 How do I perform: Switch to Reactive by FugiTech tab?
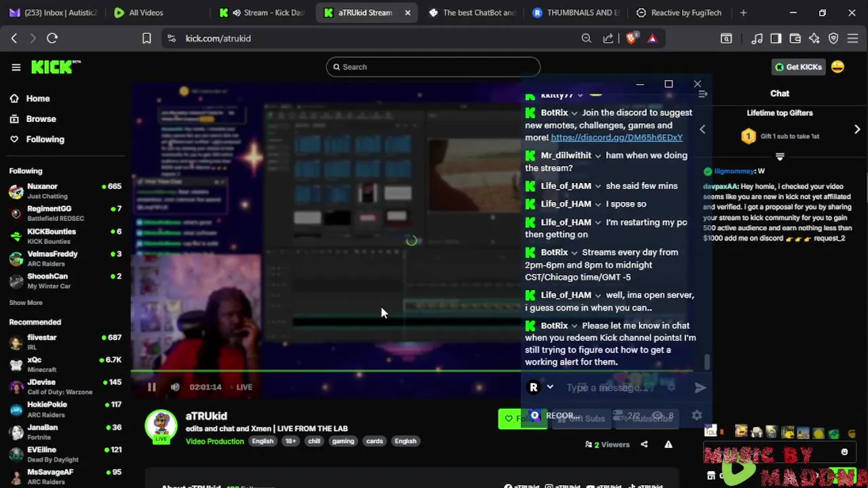(680, 13)
